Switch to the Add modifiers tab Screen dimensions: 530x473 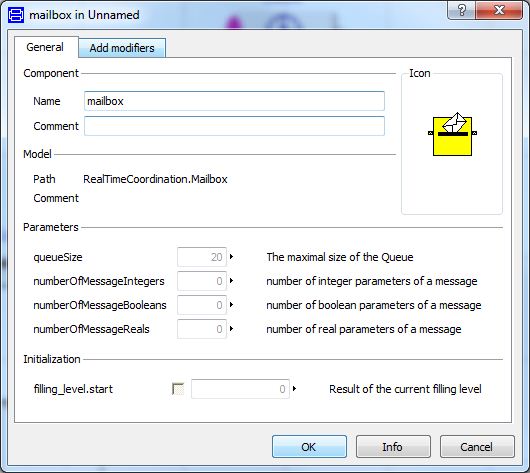(122, 48)
